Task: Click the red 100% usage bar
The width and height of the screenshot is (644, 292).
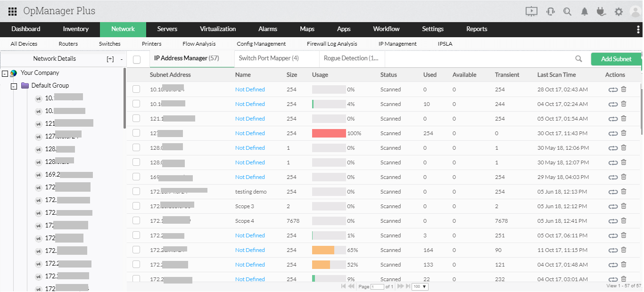Action: pos(329,133)
